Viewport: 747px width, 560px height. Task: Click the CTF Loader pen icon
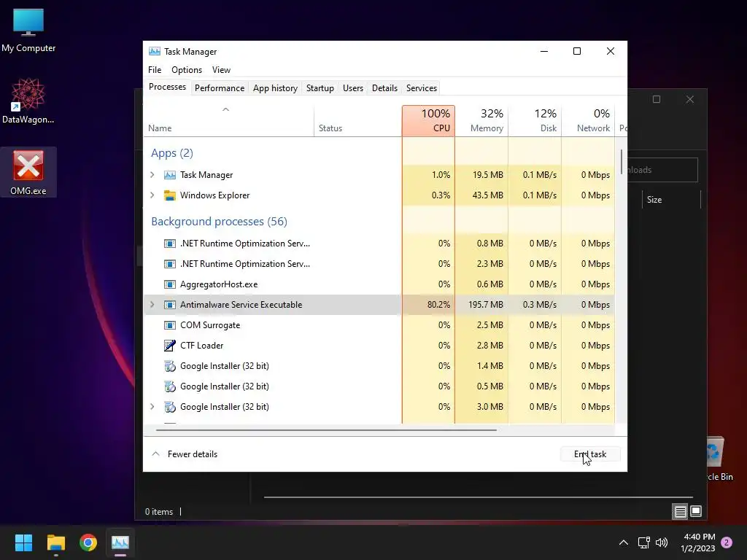[169, 346]
